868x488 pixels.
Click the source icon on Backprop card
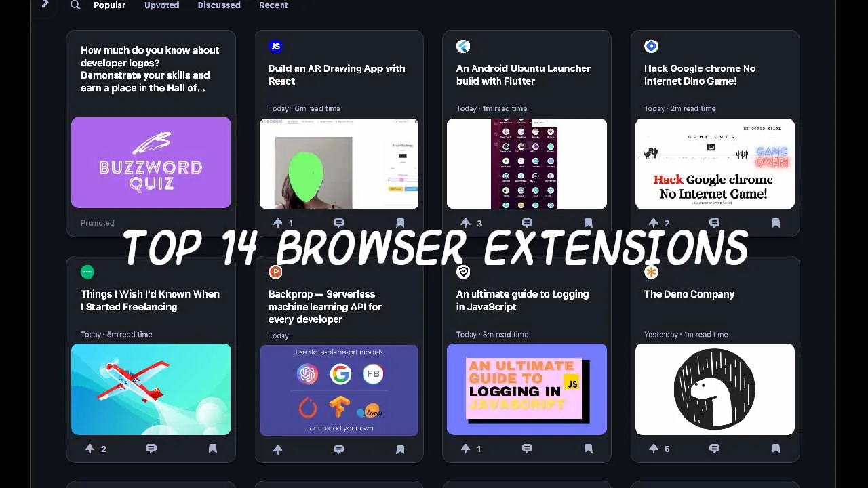275,272
